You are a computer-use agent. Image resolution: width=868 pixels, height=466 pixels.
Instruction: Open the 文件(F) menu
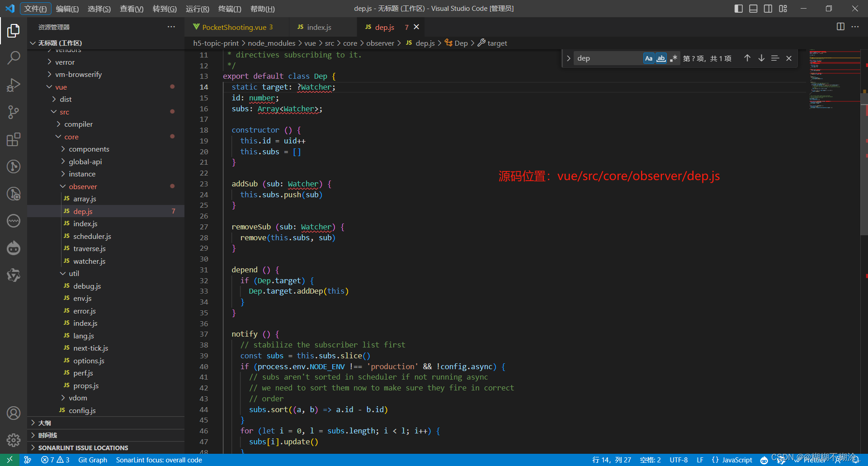35,9
